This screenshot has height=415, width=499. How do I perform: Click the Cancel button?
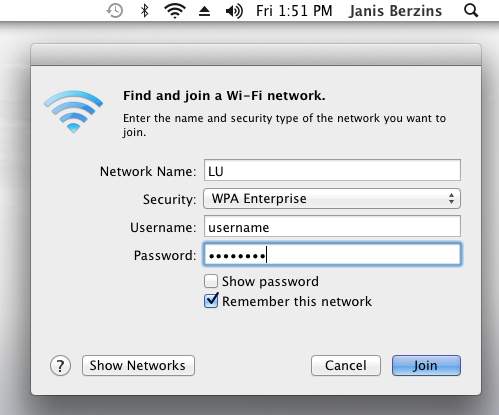346,366
